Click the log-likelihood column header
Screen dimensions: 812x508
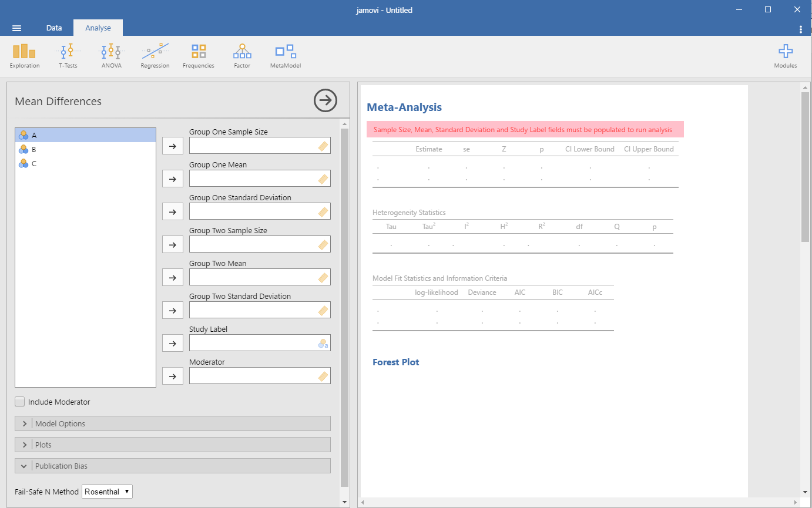(x=437, y=292)
